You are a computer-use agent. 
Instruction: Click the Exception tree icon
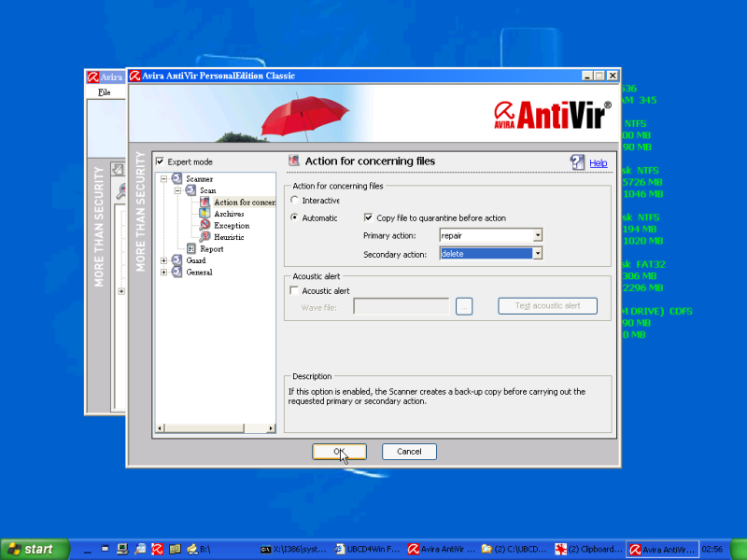pyautogui.click(x=204, y=225)
